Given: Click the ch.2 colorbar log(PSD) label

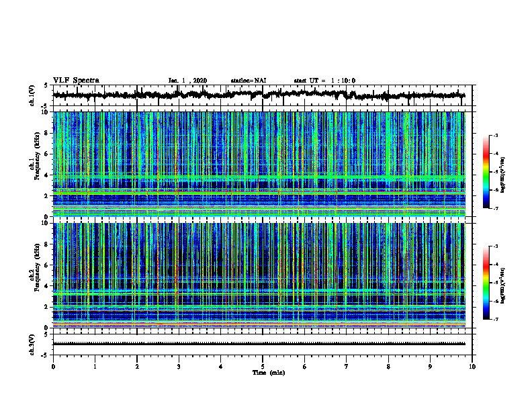Looking at the screenshot, I should coord(502,285).
